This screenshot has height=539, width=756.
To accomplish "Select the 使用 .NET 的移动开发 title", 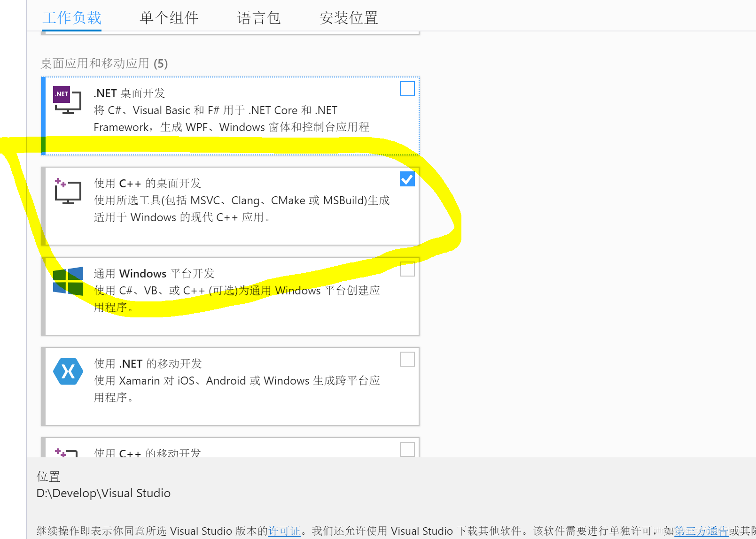I will [148, 364].
